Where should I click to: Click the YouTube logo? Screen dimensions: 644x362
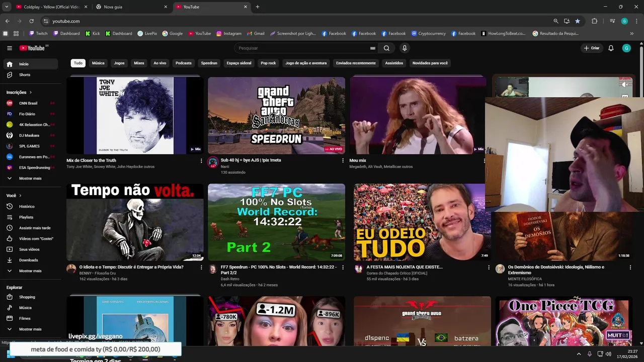tap(32, 48)
